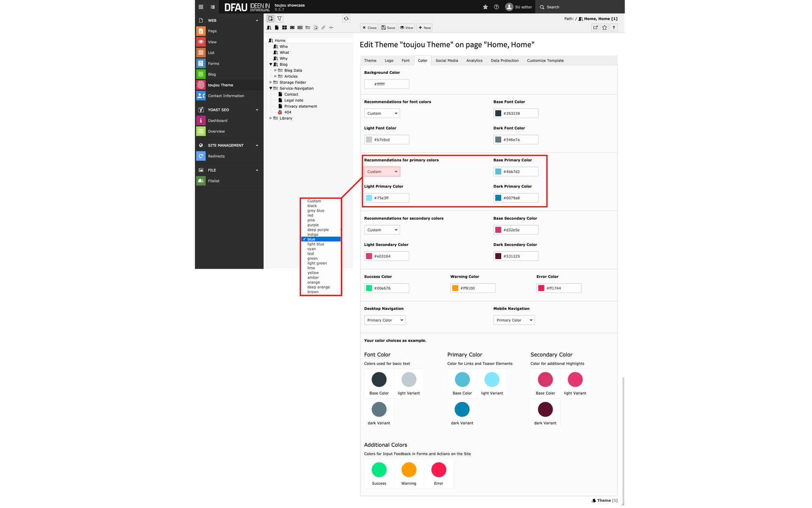Click the page tree filter funnel icon
The width and height of the screenshot is (812, 508).
[280, 19]
